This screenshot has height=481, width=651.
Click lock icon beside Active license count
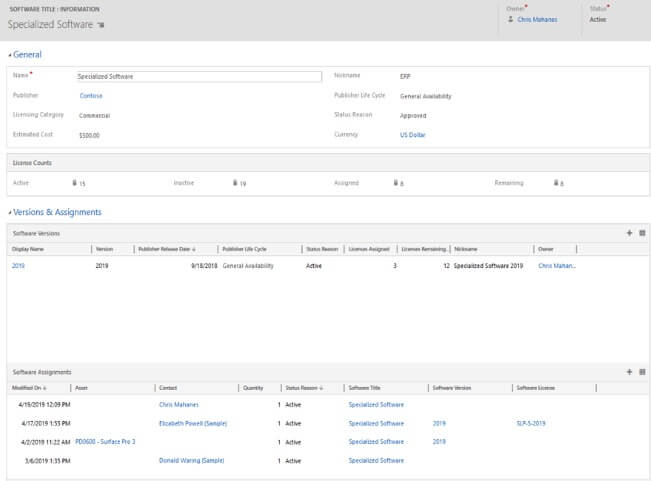[75, 183]
